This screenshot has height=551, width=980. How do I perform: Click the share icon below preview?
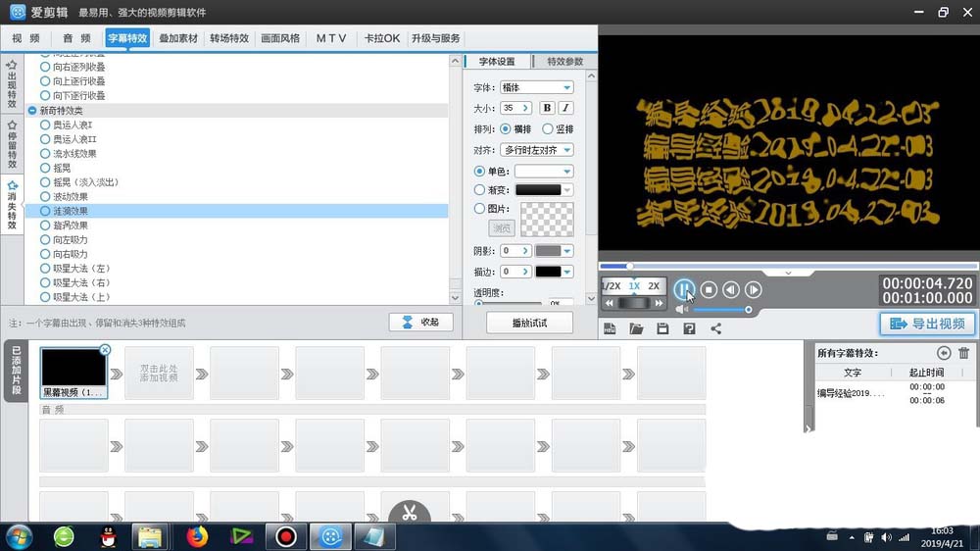point(715,329)
